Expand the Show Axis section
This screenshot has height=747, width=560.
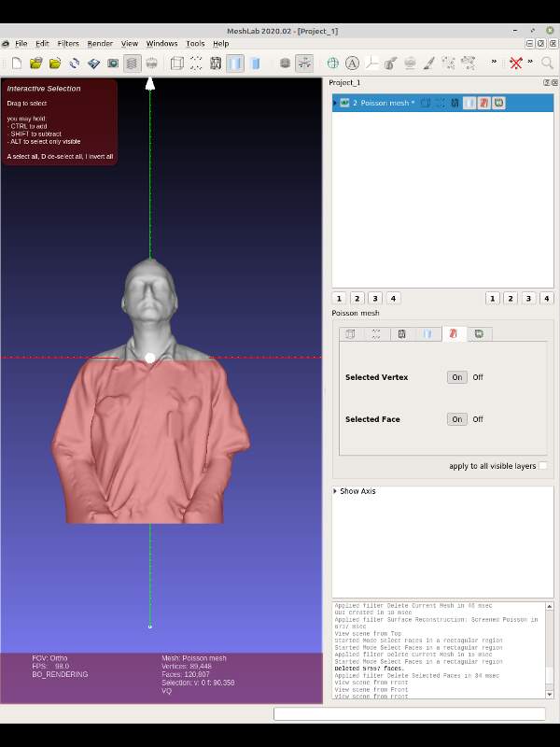[335, 491]
